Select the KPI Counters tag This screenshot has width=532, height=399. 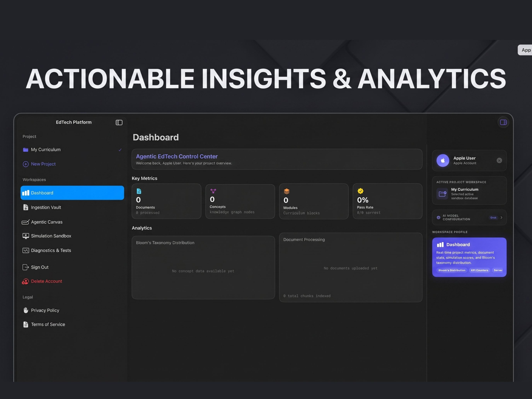pos(479,270)
